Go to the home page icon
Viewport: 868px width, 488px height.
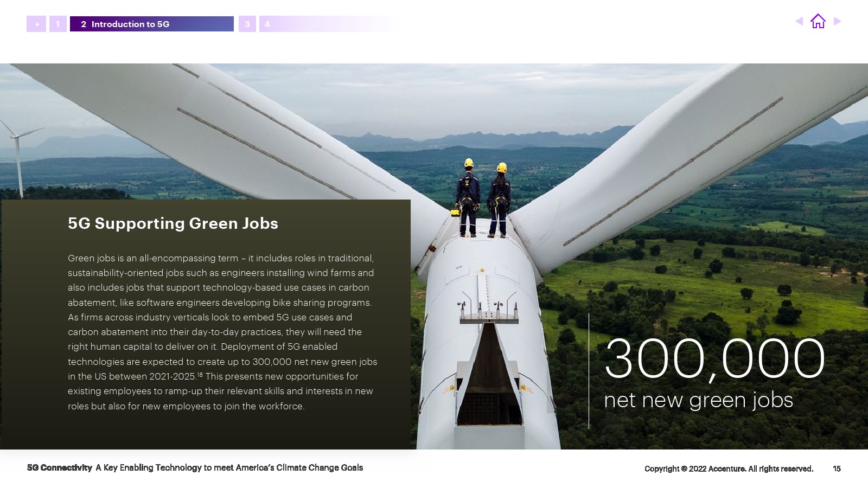[818, 21]
